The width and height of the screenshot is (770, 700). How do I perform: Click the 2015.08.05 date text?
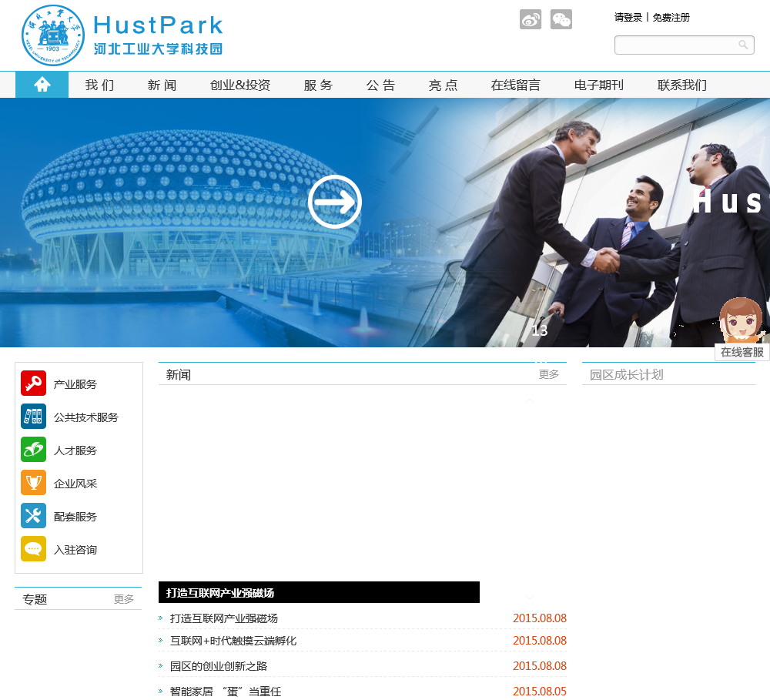[539, 692]
